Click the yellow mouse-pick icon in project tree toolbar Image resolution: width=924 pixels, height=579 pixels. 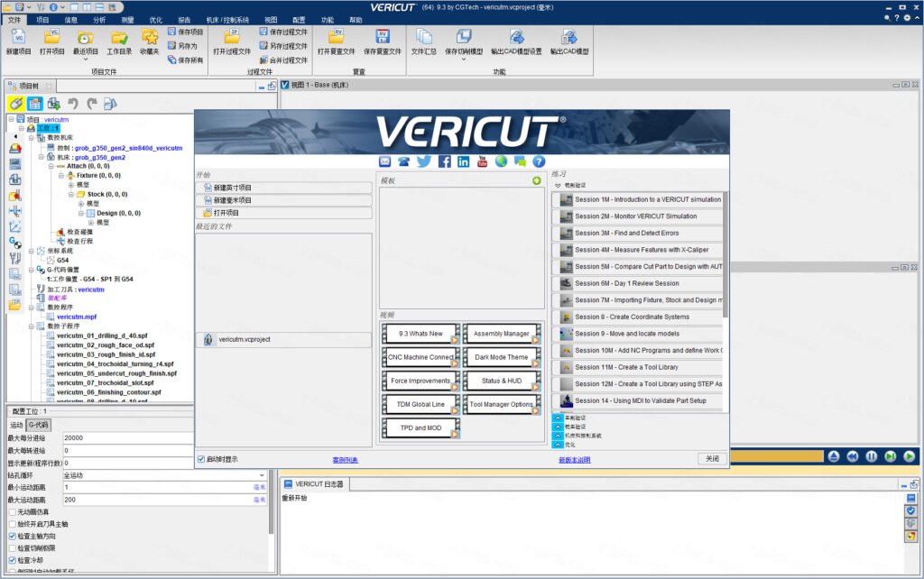click(16, 105)
